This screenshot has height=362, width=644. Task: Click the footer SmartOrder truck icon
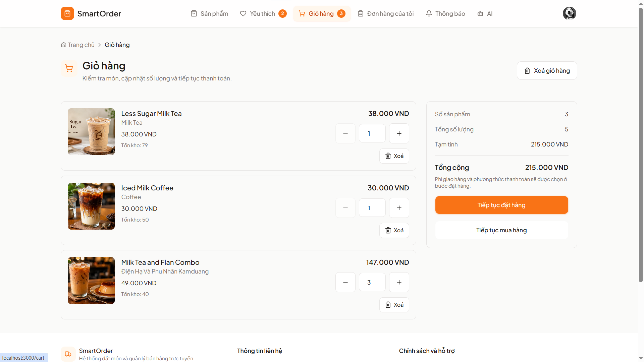pyautogui.click(x=68, y=354)
